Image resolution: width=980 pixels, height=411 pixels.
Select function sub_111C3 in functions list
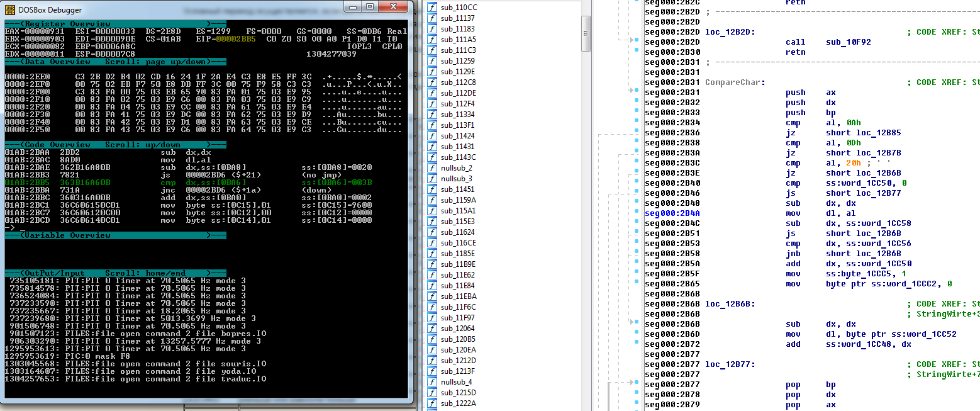(458, 50)
